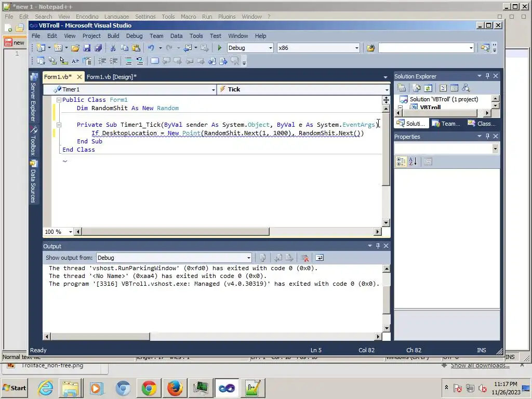The height and width of the screenshot is (399, 532).
Task: Open the Tick method name dropdown
Action: pyautogui.click(x=387, y=89)
